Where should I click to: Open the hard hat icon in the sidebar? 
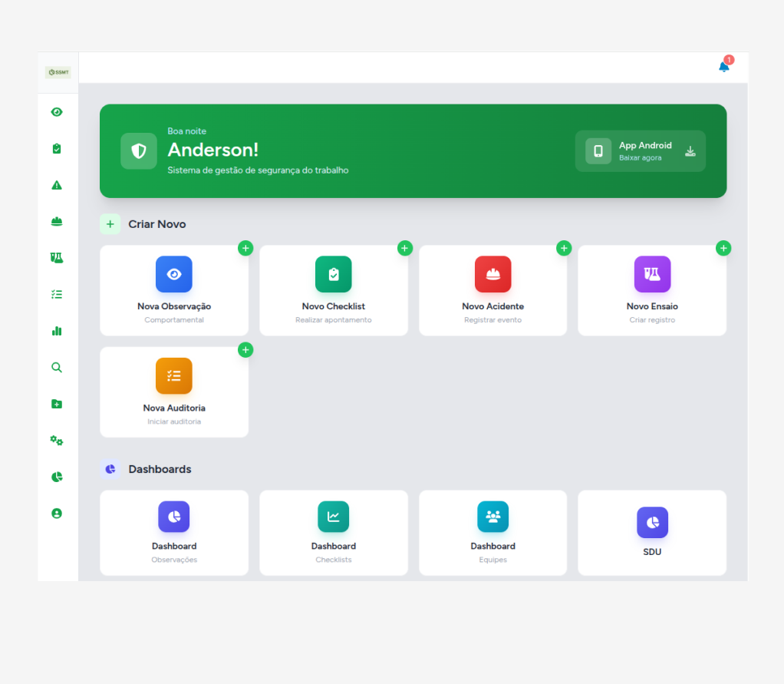click(x=57, y=222)
